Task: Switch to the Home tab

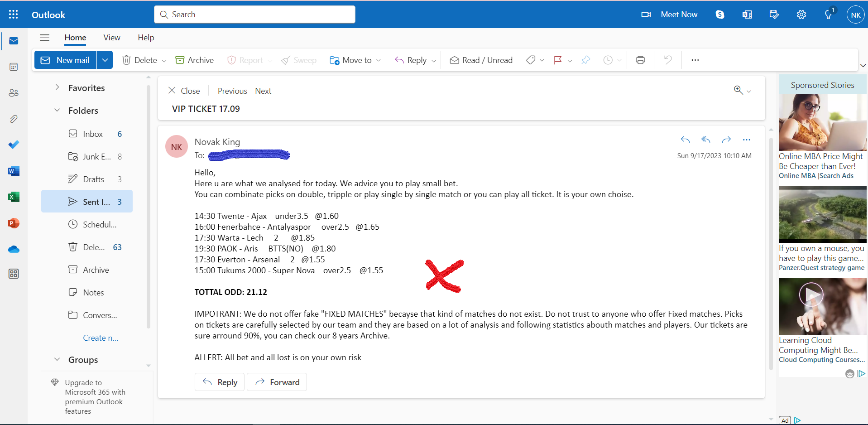Action: coord(75,38)
